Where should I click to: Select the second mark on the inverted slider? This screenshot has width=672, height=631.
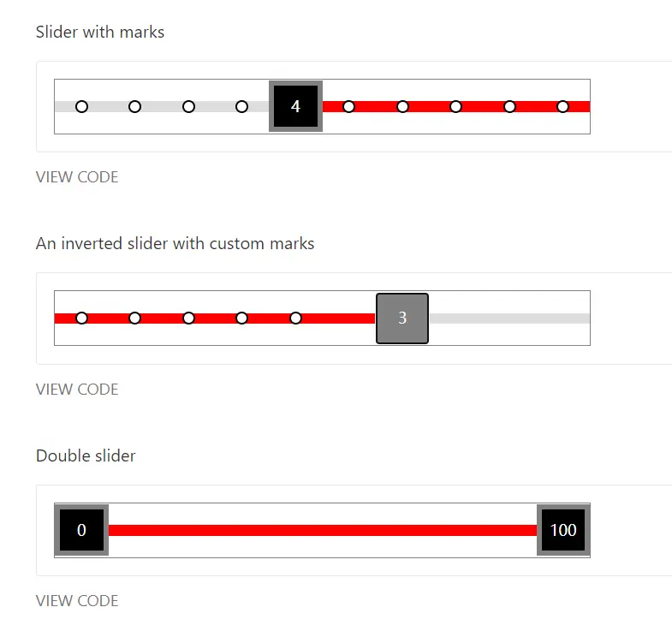coord(134,318)
